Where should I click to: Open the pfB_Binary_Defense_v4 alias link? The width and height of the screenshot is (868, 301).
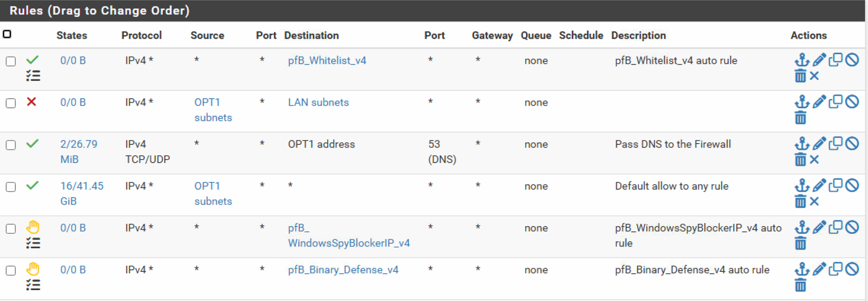343,270
